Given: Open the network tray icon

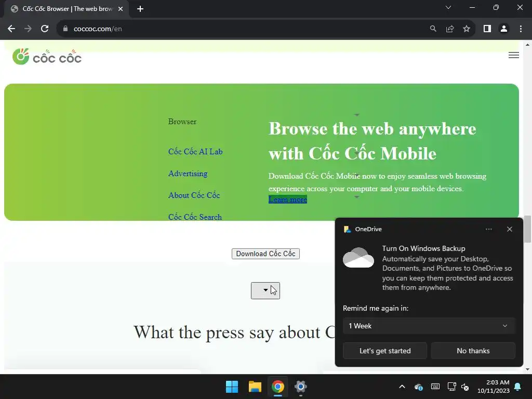Looking at the screenshot, I should click(451, 387).
